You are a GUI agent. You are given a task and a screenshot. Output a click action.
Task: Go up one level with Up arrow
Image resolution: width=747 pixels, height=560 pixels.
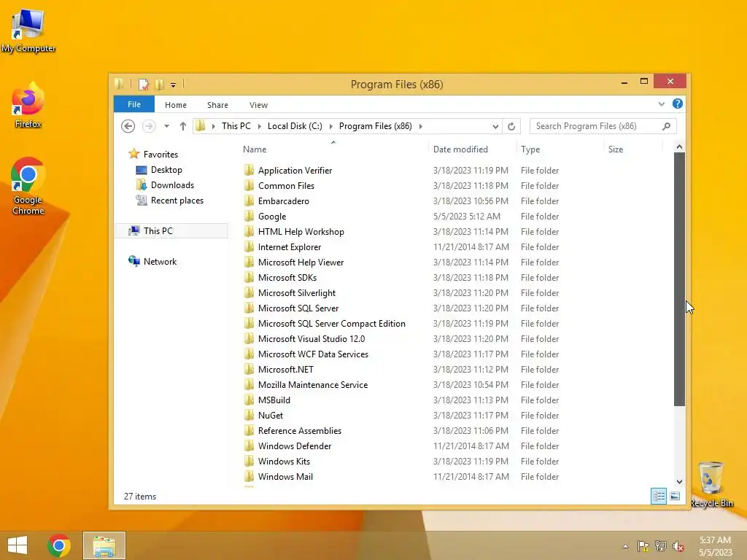(183, 126)
